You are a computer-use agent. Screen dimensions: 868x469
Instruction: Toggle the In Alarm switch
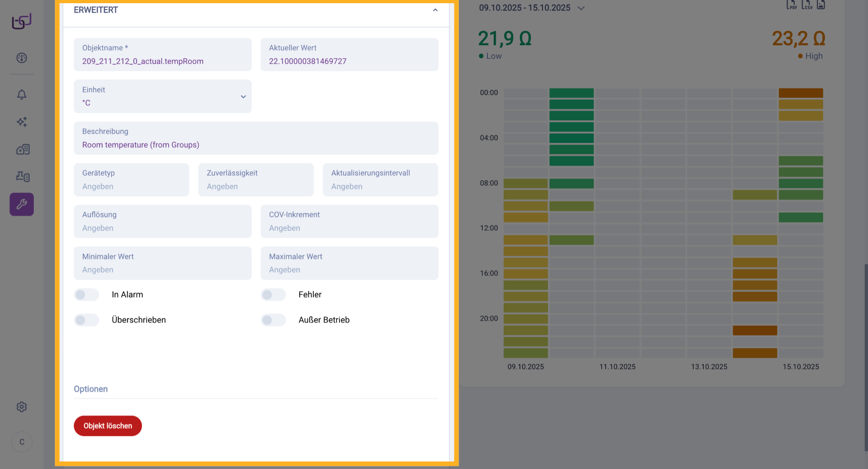(x=86, y=295)
